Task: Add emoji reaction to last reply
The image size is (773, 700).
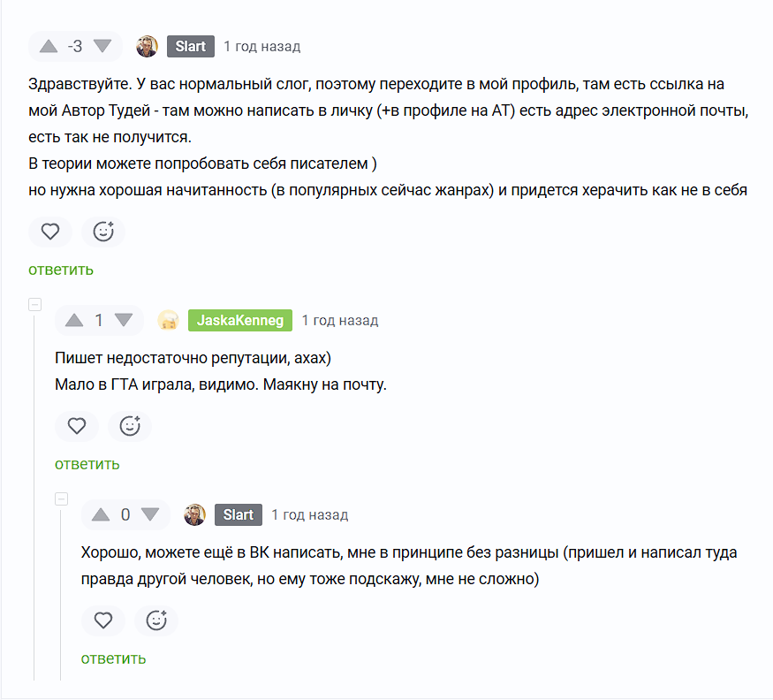Action: [156, 620]
